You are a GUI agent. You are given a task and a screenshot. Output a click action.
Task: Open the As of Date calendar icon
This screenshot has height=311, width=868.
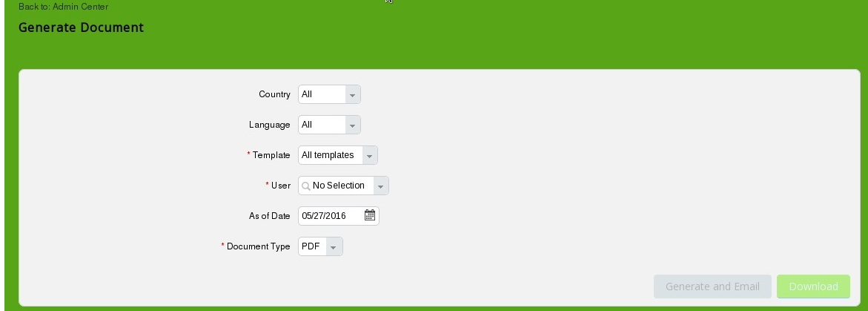click(x=370, y=215)
